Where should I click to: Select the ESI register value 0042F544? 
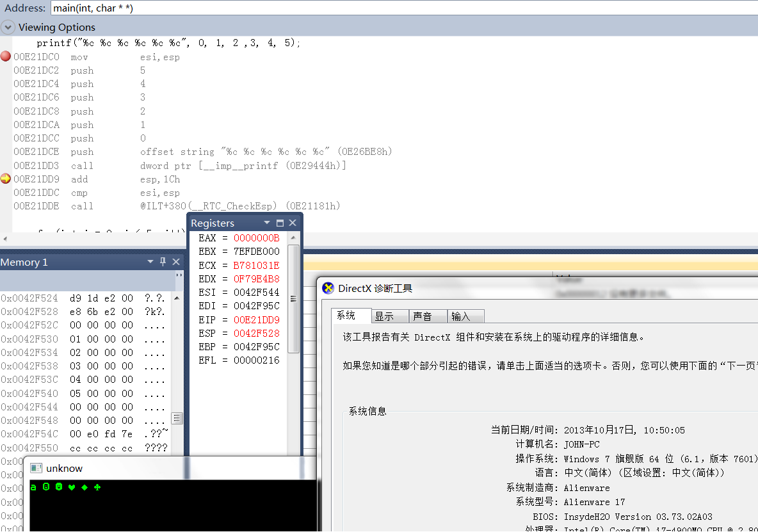click(256, 293)
